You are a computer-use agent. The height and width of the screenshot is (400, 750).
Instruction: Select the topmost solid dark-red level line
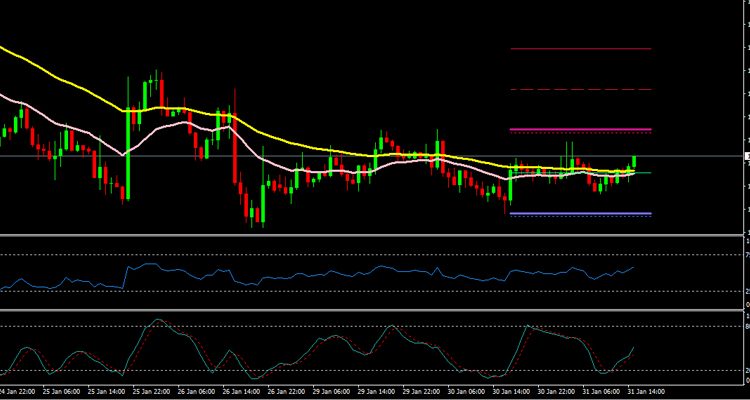click(580, 48)
